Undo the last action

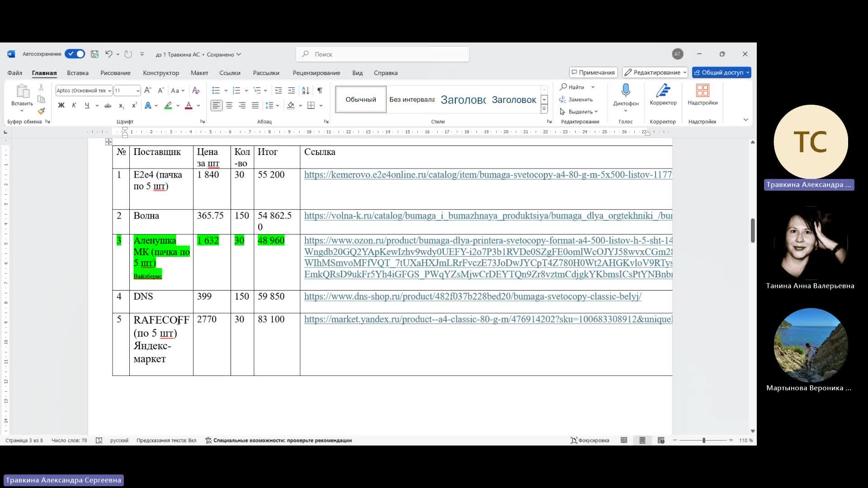108,54
